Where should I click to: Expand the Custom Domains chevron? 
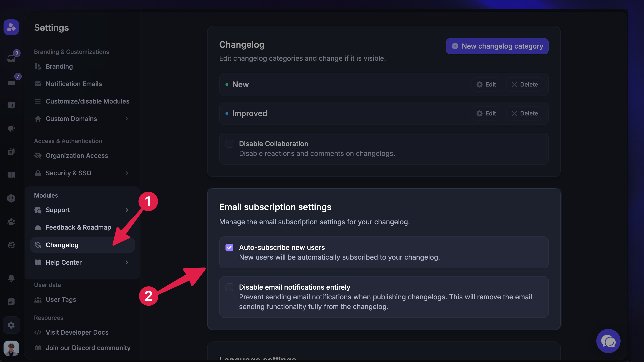[127, 119]
